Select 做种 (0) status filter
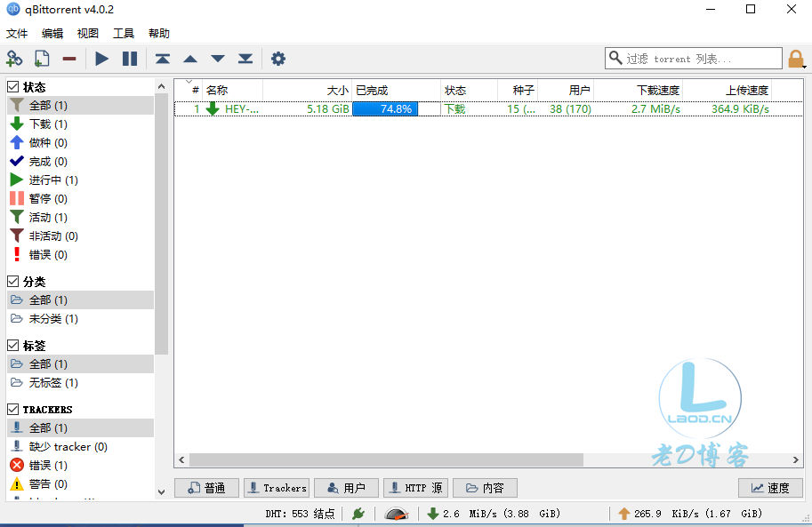The image size is (812, 527). pyautogui.click(x=81, y=143)
